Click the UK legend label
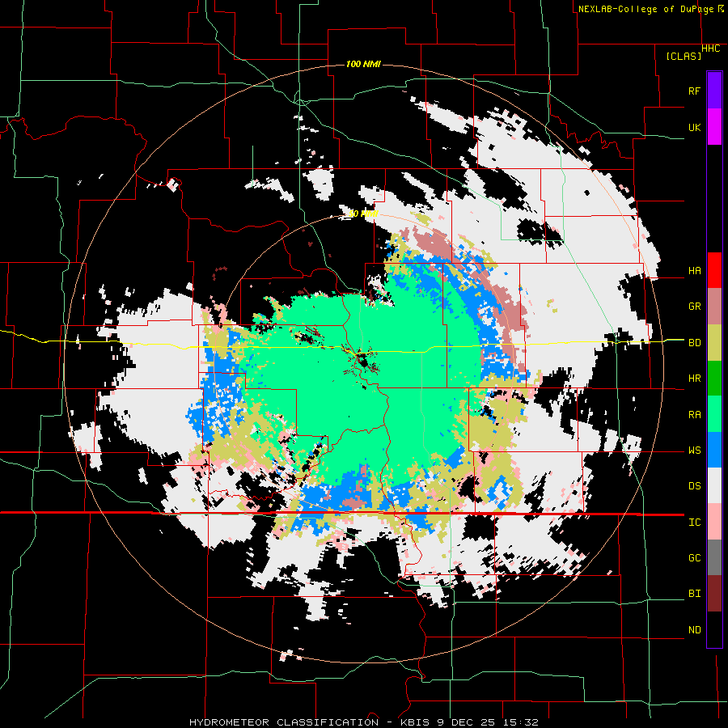728x728 pixels. point(694,127)
